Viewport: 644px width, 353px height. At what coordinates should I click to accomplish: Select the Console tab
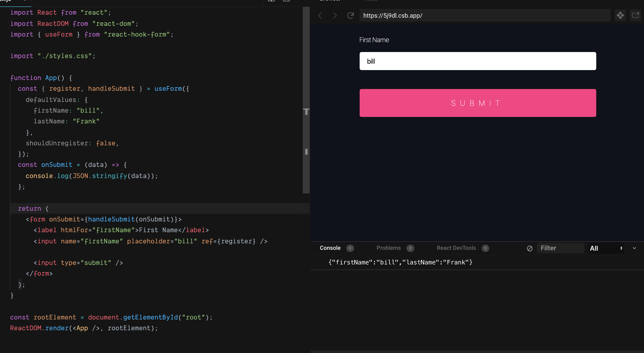pos(330,248)
